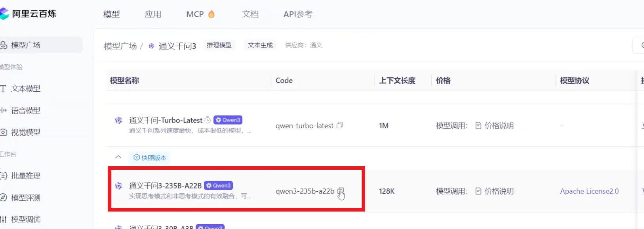
Task: Click the 235B-A22B description text
Action: click(190, 196)
